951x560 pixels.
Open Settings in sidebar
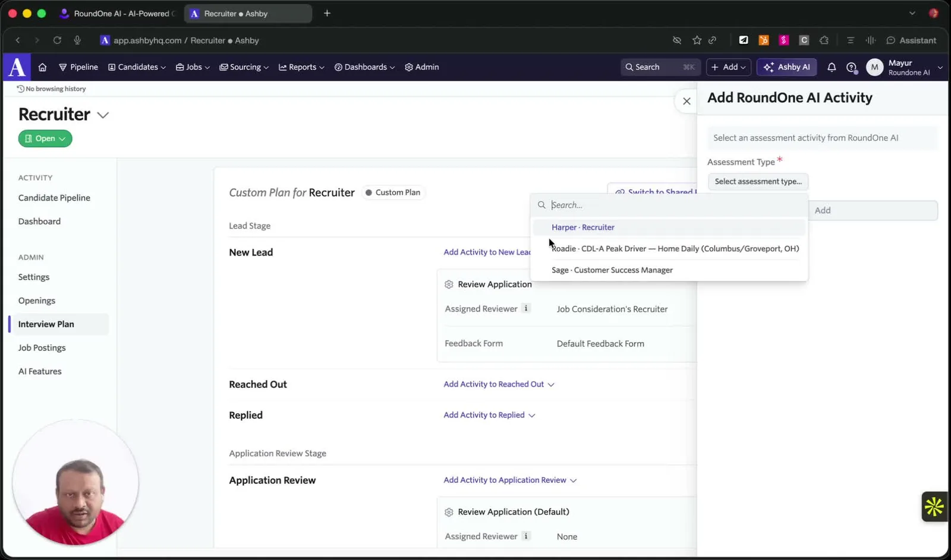tap(34, 277)
